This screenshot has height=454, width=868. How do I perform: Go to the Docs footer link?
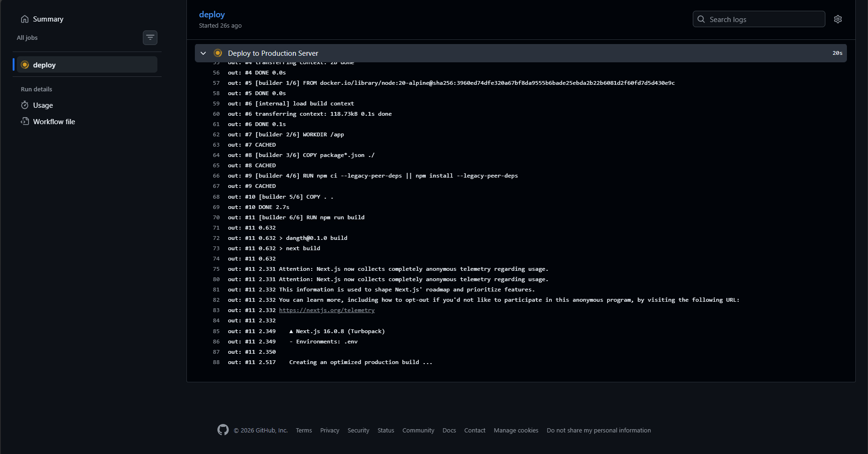449,430
